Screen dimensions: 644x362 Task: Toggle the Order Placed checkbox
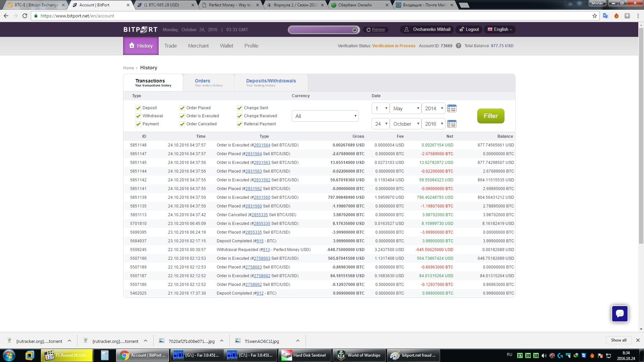[x=182, y=108]
